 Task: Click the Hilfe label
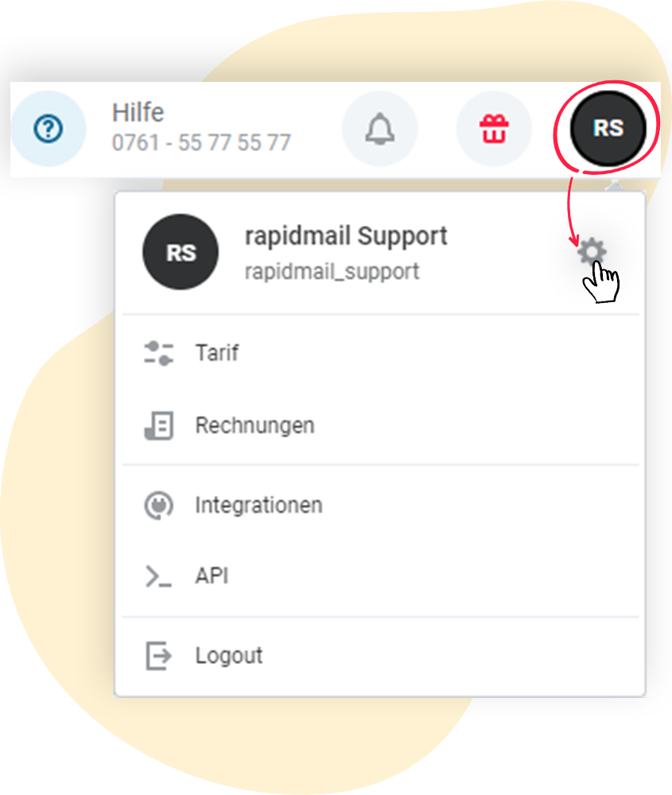[138, 113]
